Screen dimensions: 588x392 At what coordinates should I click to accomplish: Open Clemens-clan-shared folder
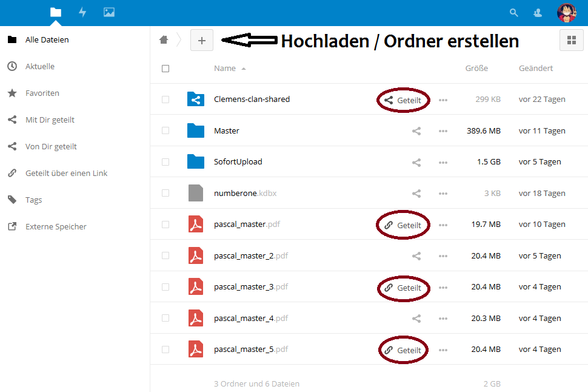click(x=252, y=99)
